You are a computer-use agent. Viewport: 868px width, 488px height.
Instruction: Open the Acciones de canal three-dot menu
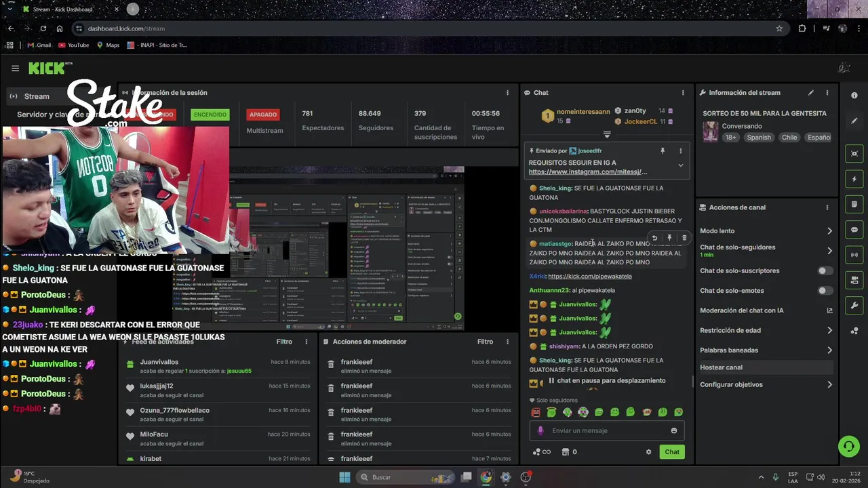tap(827, 207)
